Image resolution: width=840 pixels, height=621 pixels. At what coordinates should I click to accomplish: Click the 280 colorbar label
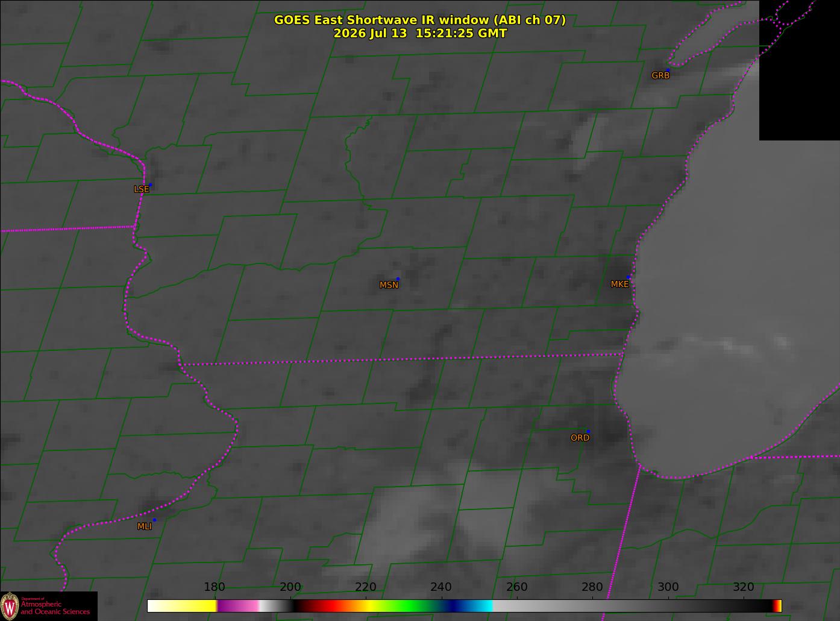[x=592, y=587]
